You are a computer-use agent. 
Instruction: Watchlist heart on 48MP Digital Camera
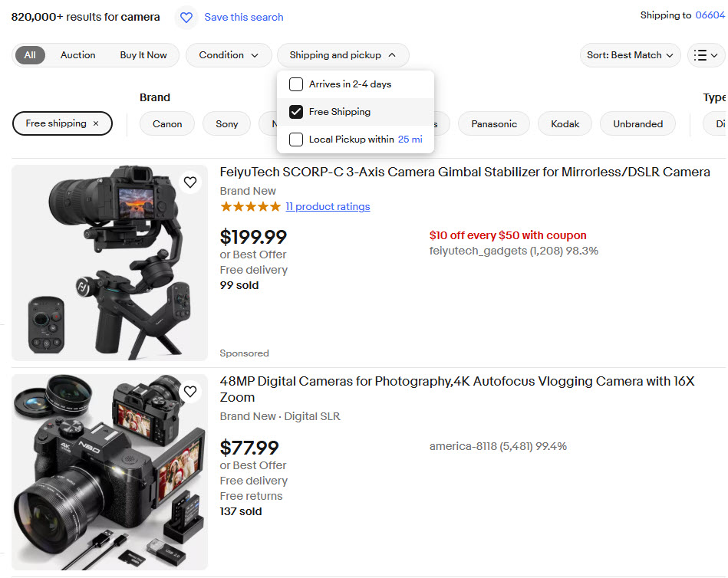pos(190,392)
